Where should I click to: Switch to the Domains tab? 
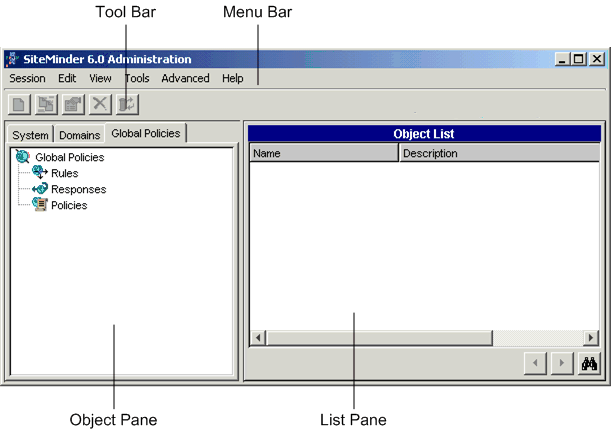80,135
